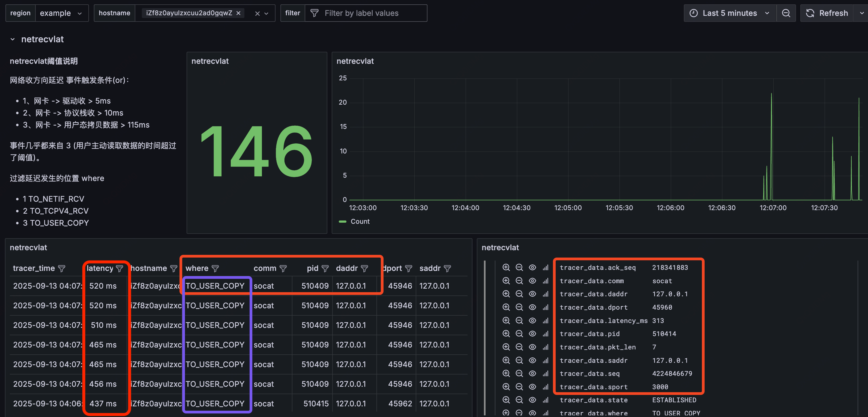Click ESTABLISHED value in tracer_data.state row
This screenshot has height=417, width=868.
click(674, 400)
